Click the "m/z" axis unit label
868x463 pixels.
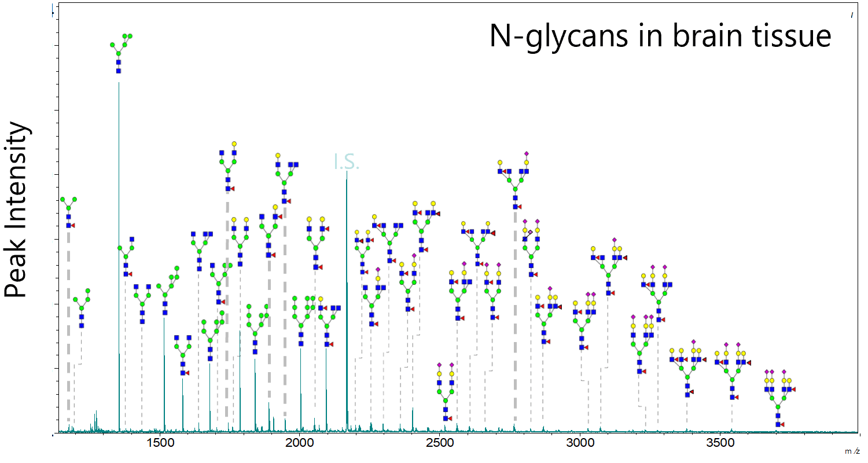[852, 451]
